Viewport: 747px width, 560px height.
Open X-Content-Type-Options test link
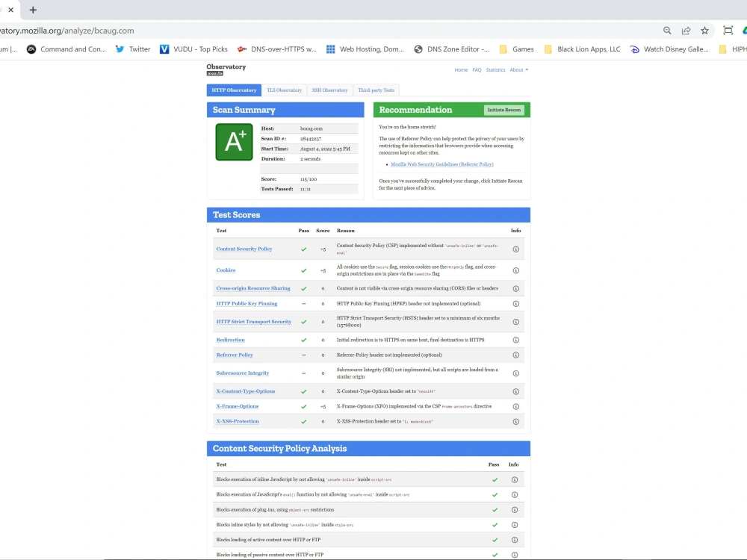[246, 391]
